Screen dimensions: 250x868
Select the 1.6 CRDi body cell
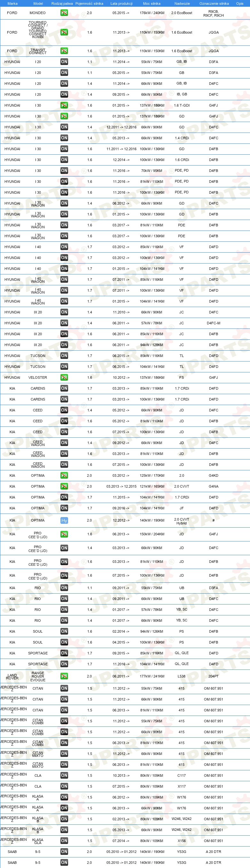tap(182, 160)
